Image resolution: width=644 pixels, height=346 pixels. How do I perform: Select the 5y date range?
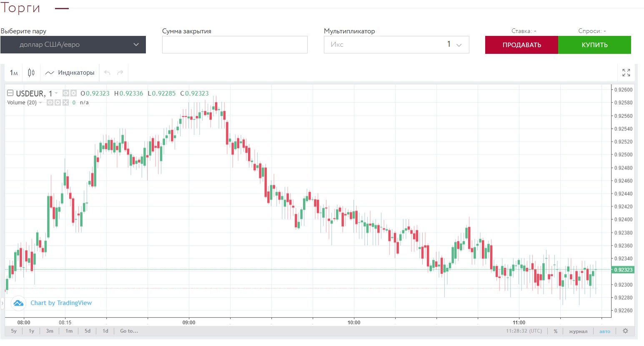(14, 331)
